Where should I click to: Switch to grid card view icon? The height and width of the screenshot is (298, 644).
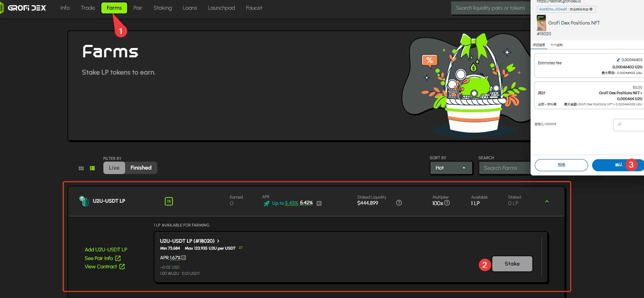[x=81, y=168]
